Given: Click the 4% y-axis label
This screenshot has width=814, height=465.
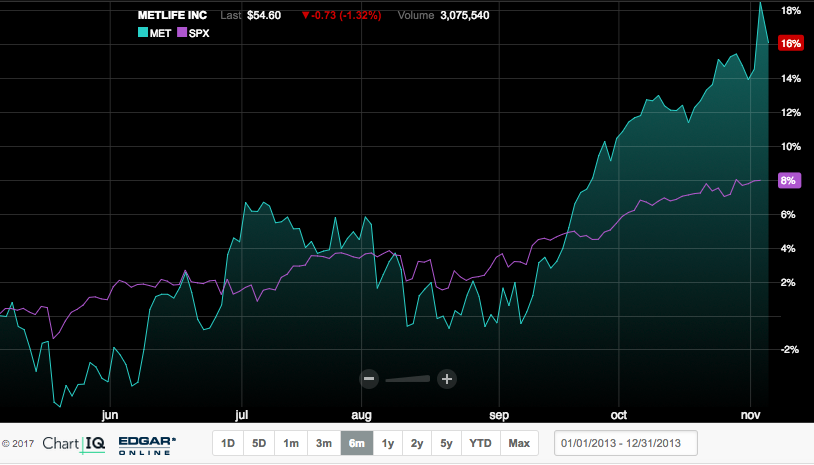Looking at the screenshot, I should click(788, 249).
